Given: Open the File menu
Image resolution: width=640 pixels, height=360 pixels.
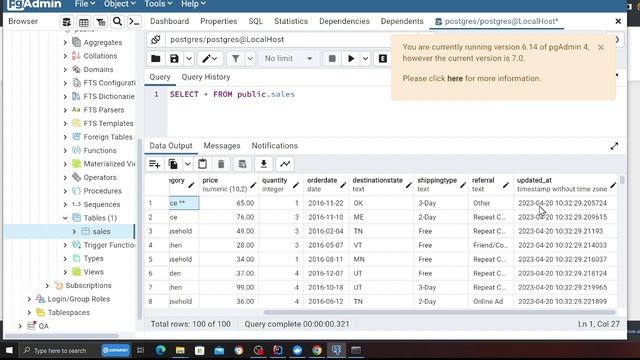Looking at the screenshot, I should click(85, 4).
